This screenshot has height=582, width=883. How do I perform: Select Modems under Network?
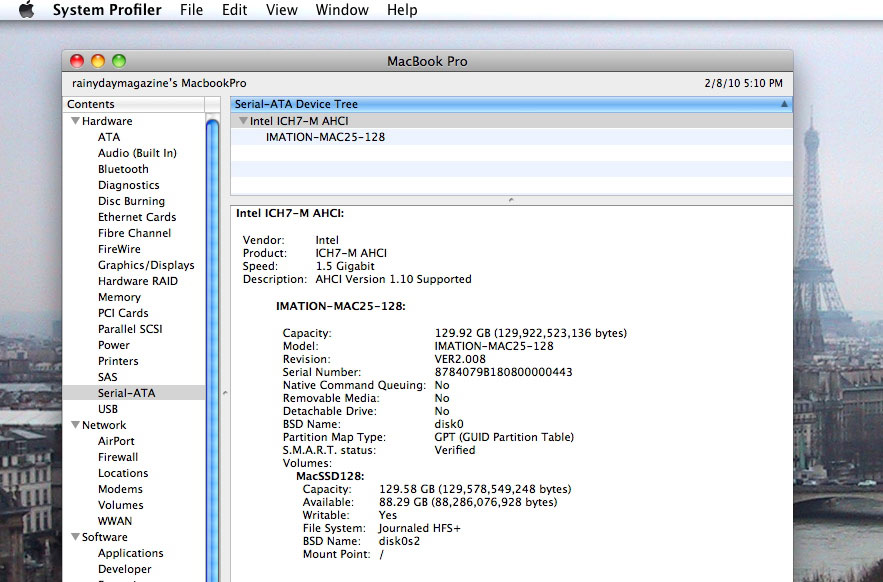pyautogui.click(x=120, y=489)
